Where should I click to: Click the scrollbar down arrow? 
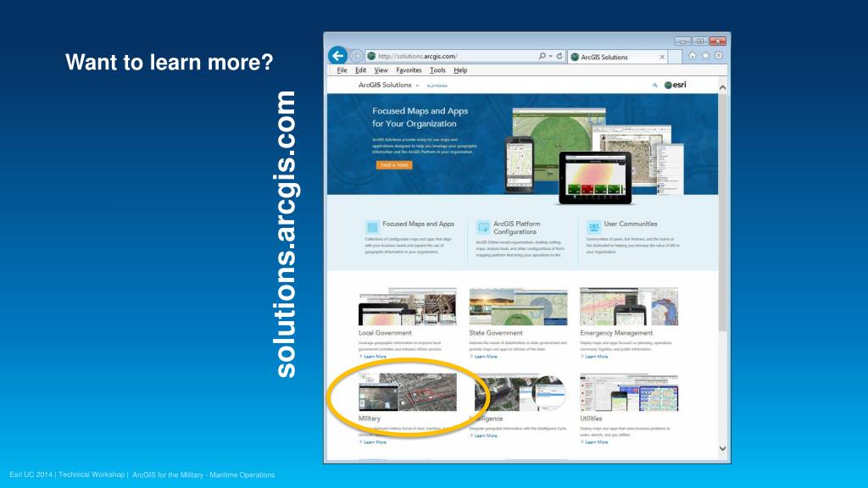722,449
